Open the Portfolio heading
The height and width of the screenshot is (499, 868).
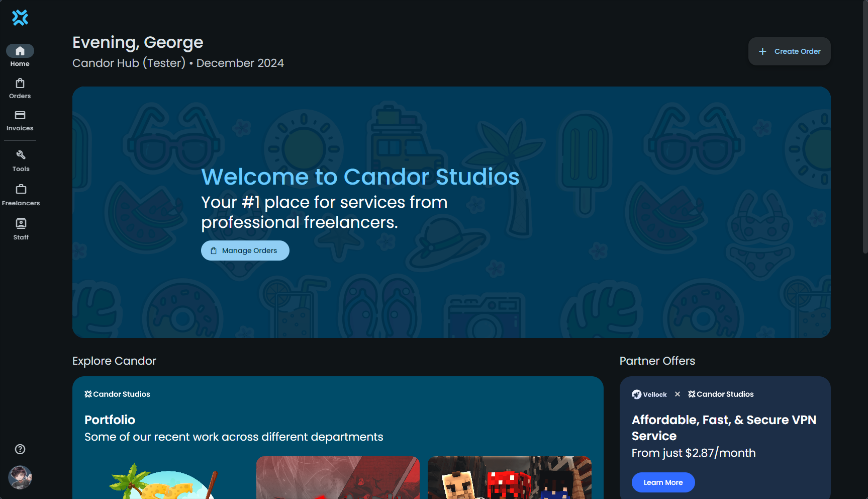coord(110,420)
